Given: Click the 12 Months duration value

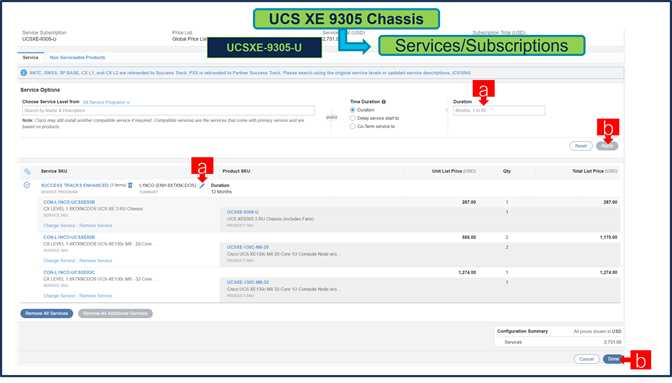Looking at the screenshot, I should tap(221, 192).
